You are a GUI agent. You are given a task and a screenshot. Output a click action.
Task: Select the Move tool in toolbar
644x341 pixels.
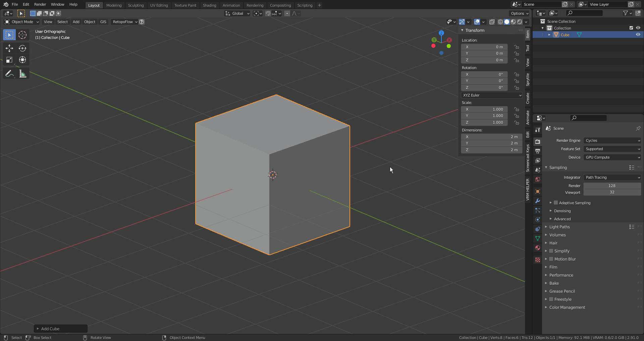pyautogui.click(x=9, y=48)
